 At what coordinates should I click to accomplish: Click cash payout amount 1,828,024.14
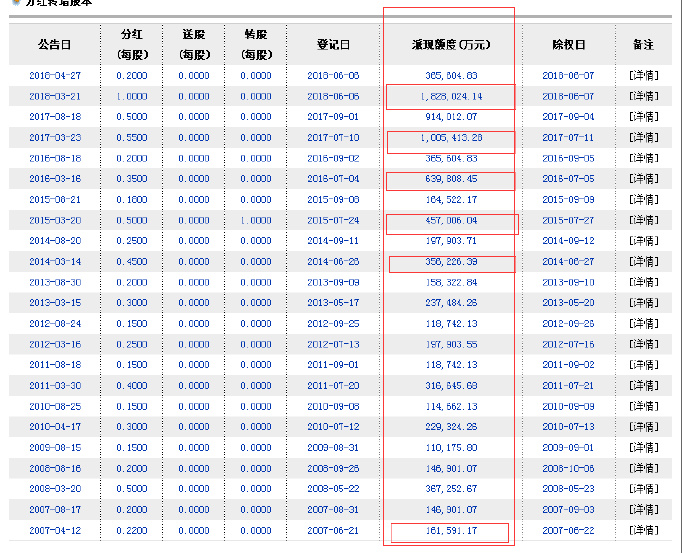(451, 96)
